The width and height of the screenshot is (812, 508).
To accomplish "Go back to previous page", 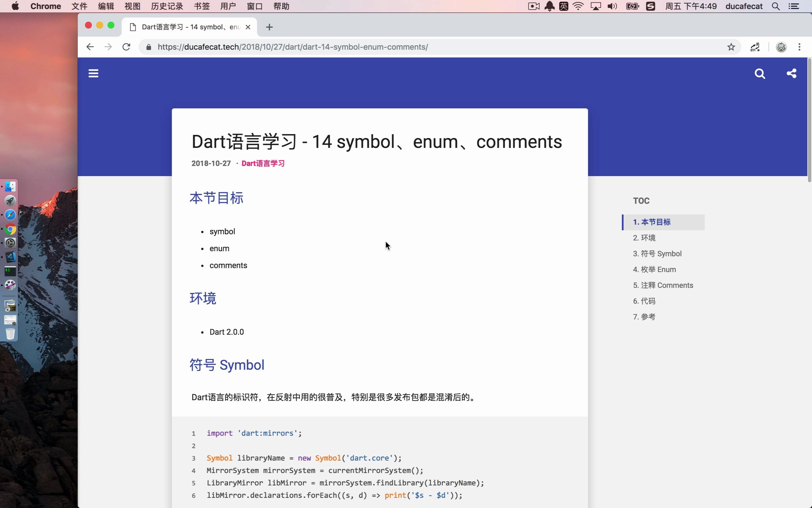I will 90,47.
